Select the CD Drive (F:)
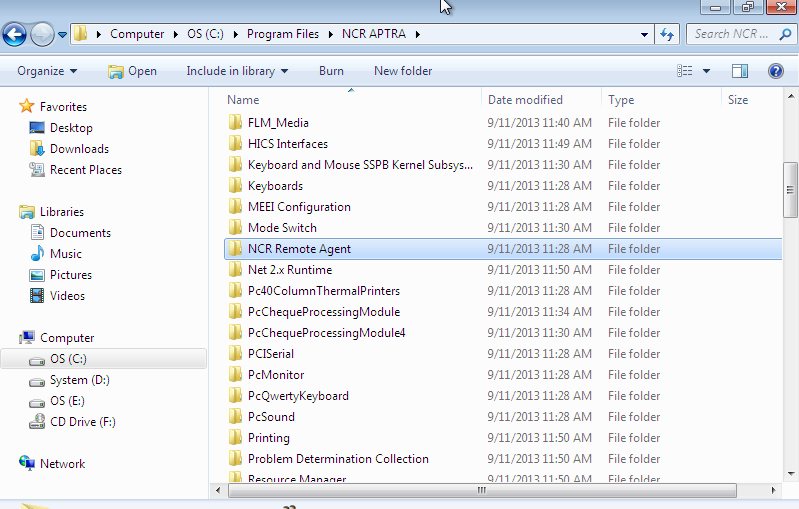The width and height of the screenshot is (799, 509). [83, 422]
